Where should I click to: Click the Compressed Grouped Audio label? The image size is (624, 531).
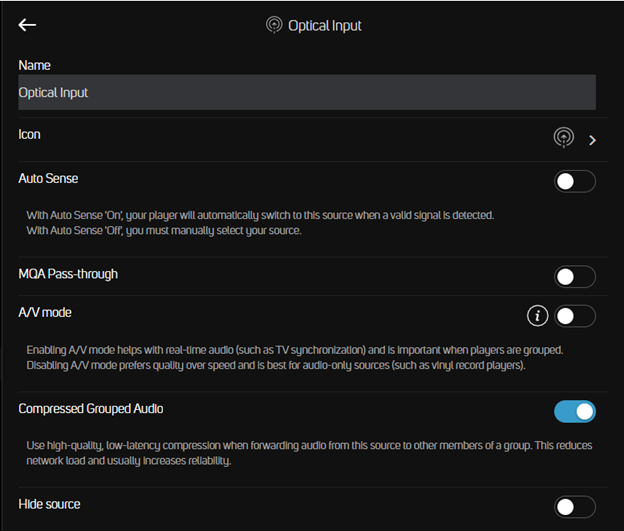coord(91,409)
